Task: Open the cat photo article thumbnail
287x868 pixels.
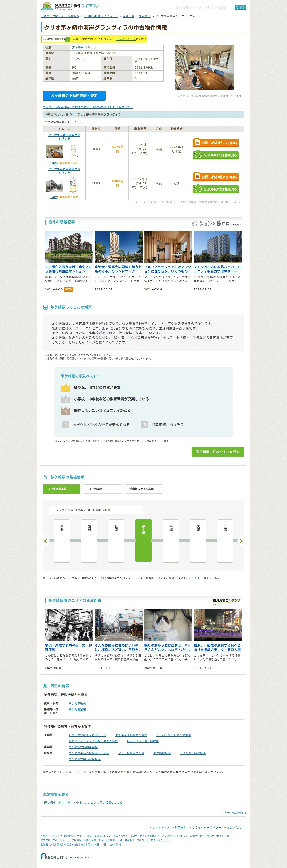Action: 168,625
